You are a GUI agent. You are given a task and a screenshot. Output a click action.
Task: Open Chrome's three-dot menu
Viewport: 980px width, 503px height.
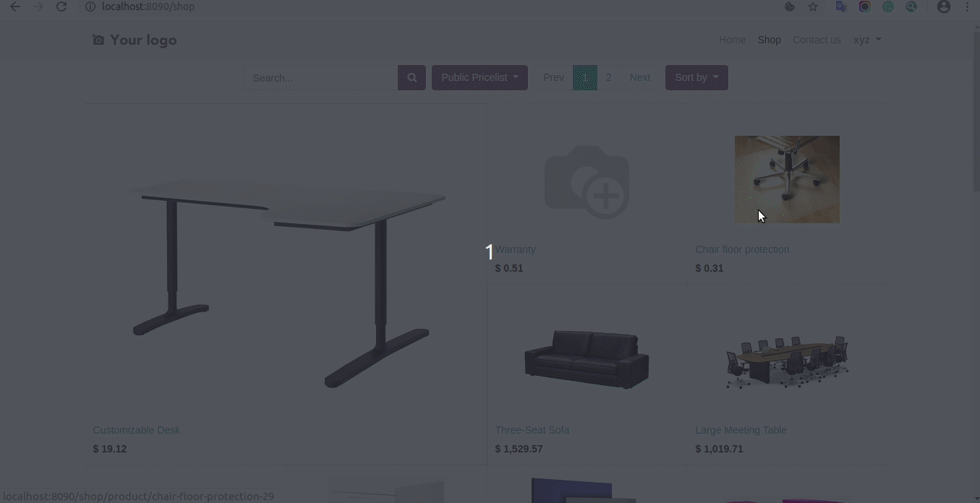tap(968, 7)
